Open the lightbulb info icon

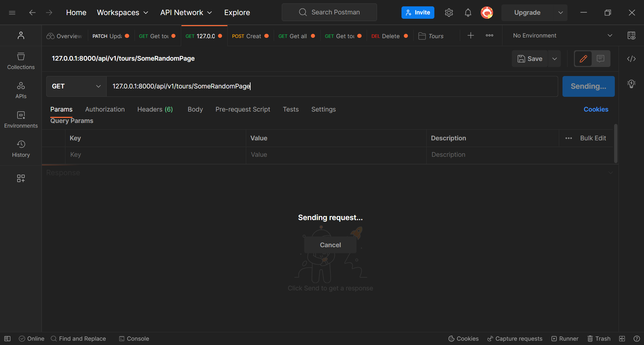[x=631, y=84]
